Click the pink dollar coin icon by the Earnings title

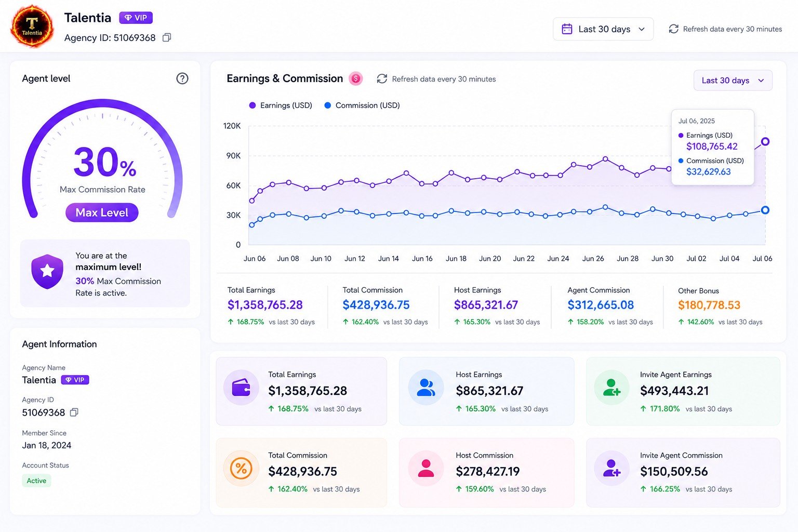[356, 78]
